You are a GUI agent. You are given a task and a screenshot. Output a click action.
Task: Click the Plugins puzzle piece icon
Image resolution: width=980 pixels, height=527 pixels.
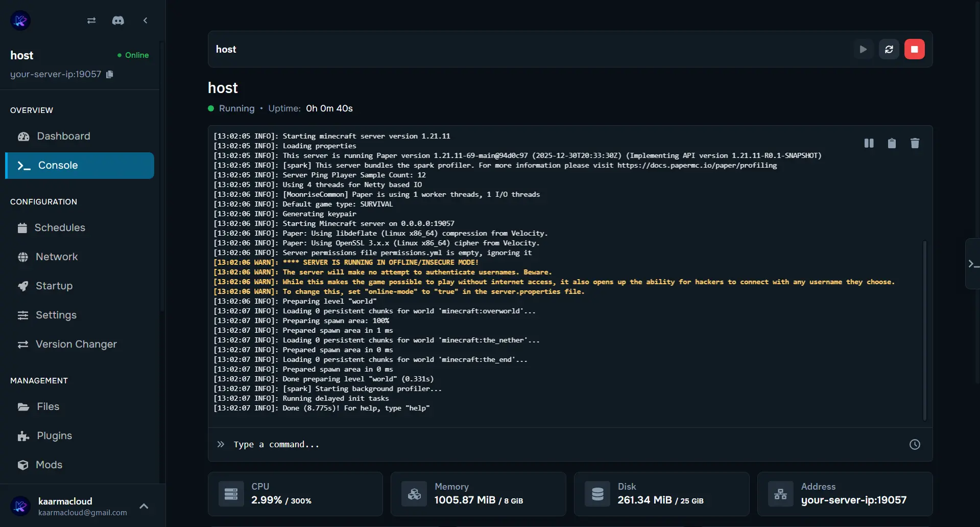pyautogui.click(x=23, y=436)
